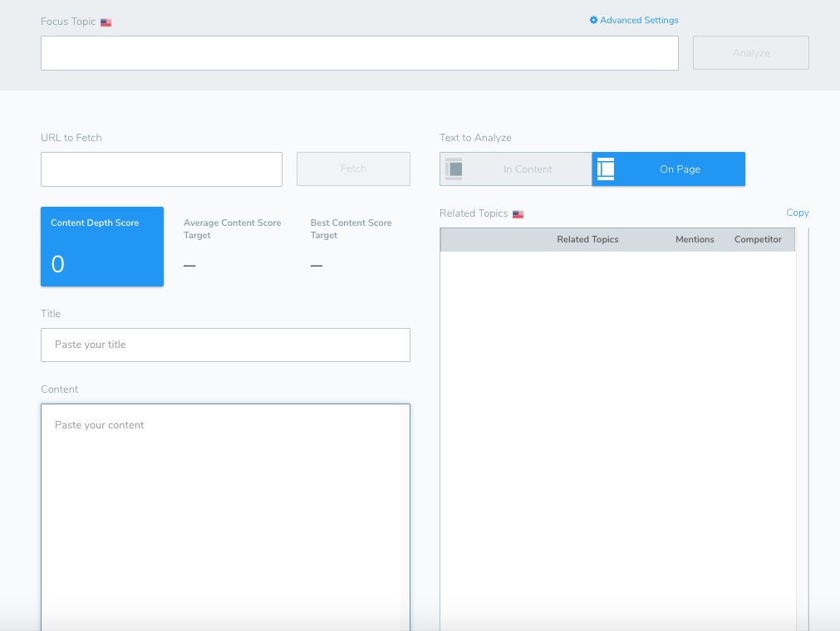The image size is (840, 631).
Task: Sort by the Mentions column header
Action: pos(695,239)
